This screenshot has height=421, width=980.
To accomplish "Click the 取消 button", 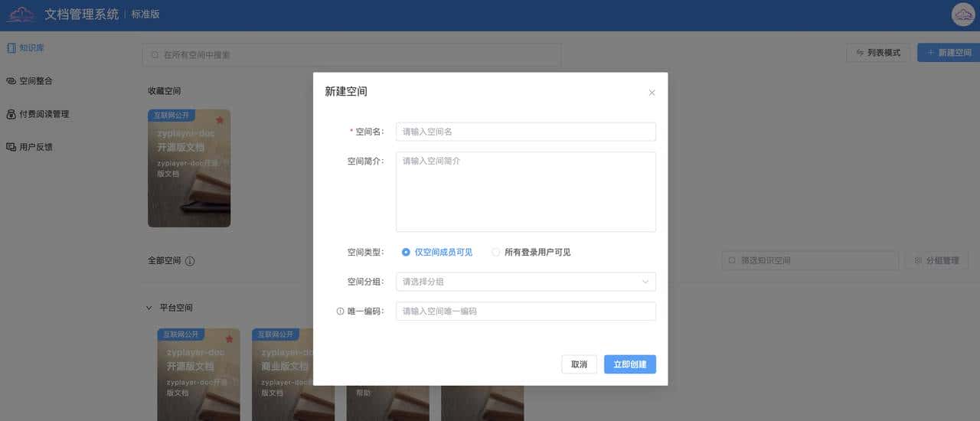I will click(579, 364).
